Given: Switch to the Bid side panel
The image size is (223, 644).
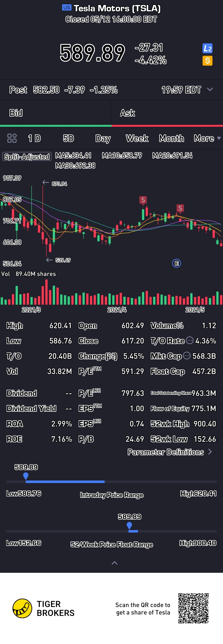Looking at the screenshot, I should tap(55, 113).
